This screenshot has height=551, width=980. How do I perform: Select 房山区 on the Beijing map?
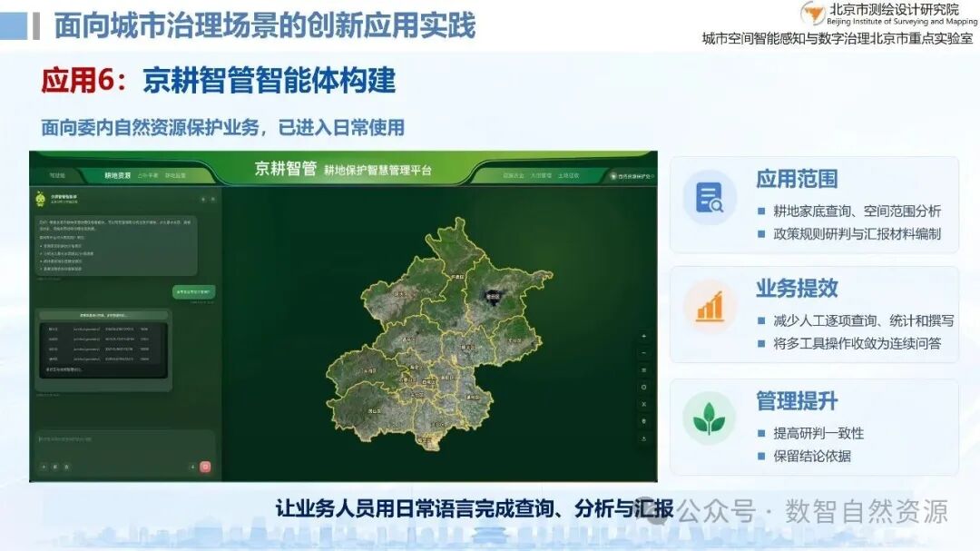coord(375,411)
